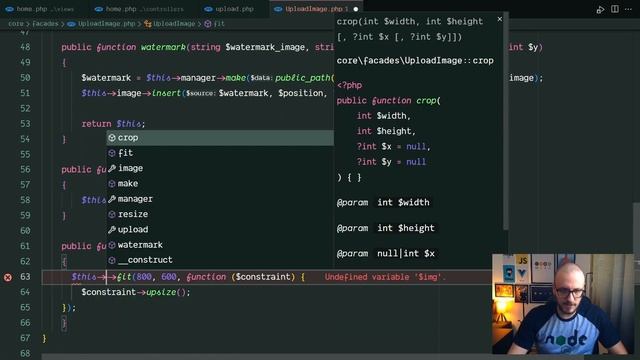
Task: Click the method icon next to fit
Action: 112,153
